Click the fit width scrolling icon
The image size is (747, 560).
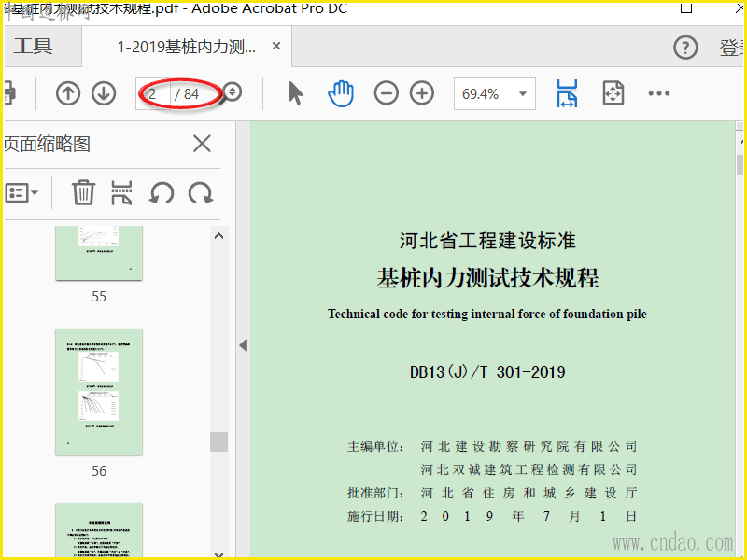click(x=567, y=93)
